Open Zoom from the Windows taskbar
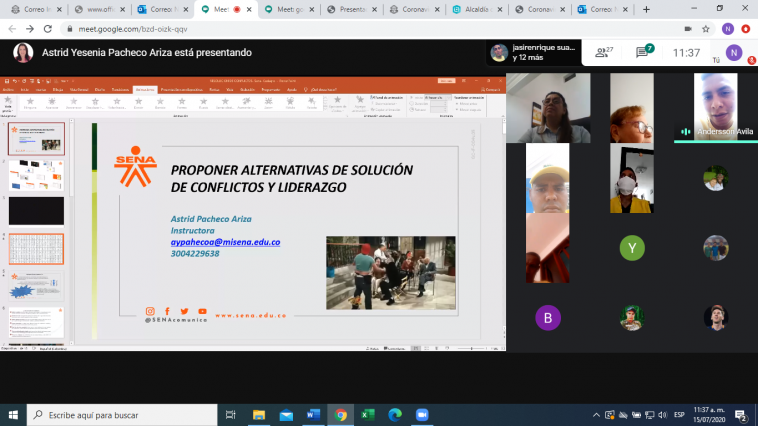Screen dimensions: 758x426 [421, 415]
